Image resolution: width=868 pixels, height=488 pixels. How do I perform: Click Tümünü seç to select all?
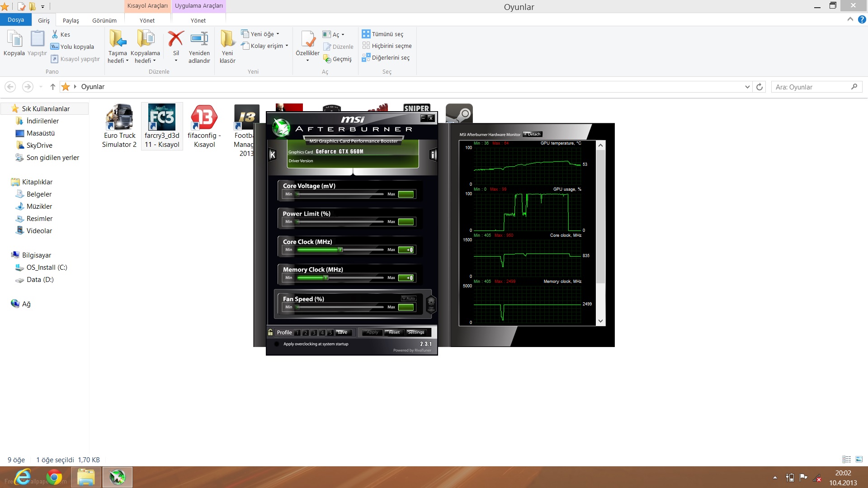(382, 34)
